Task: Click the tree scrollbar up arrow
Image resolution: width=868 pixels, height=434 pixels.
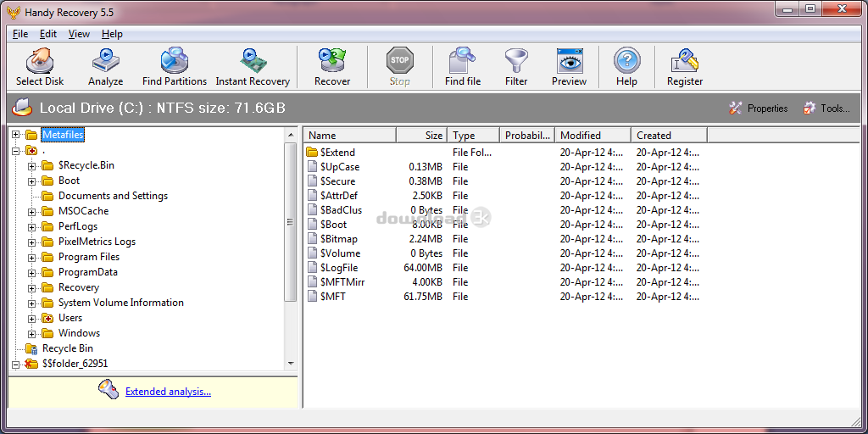Action: (291, 135)
